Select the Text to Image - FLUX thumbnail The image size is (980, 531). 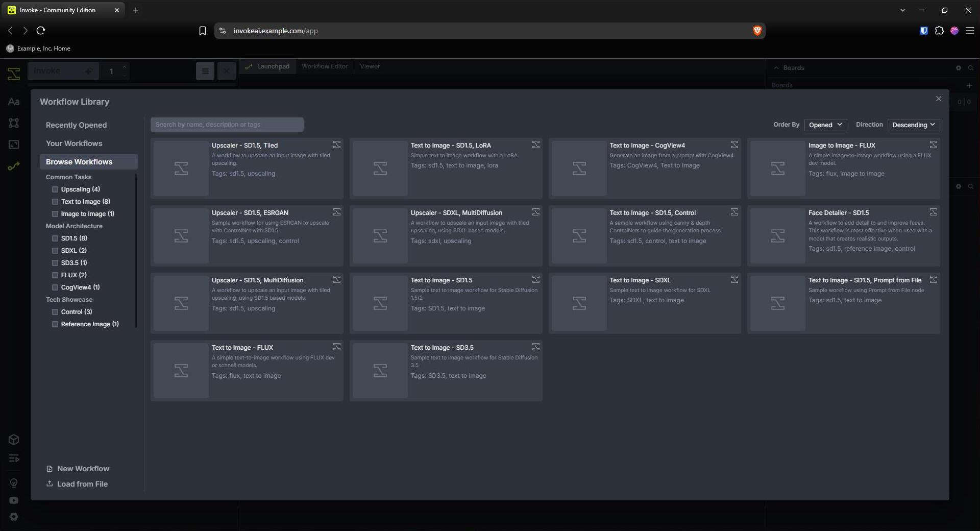pos(181,371)
